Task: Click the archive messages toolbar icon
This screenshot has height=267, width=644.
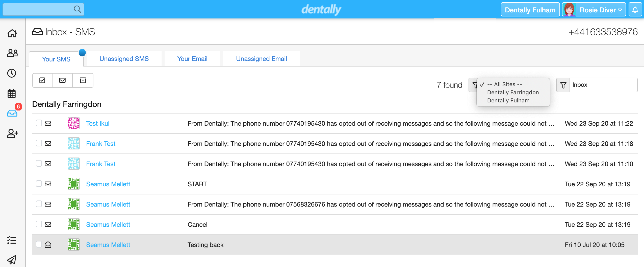Action: coord(83,80)
